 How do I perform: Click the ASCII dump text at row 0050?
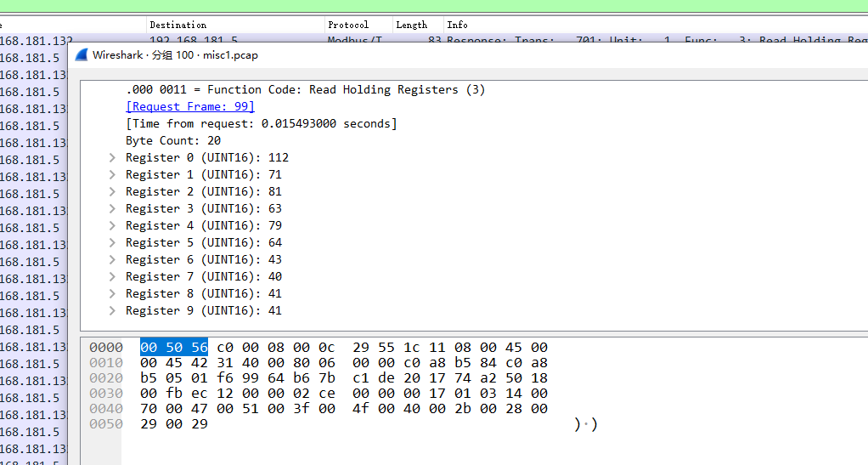click(x=586, y=424)
